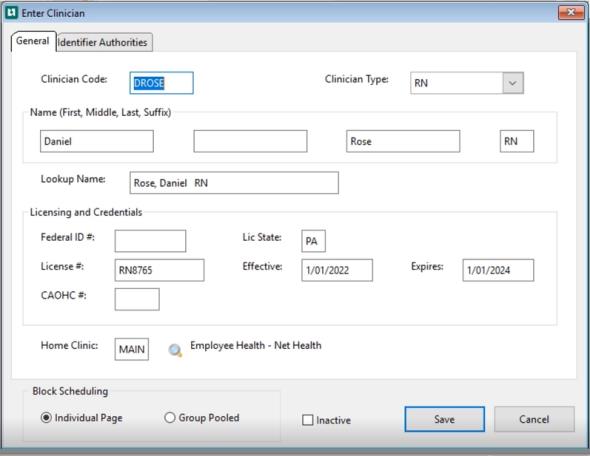Click the Home Clinic lookup magnifier icon
The image size is (590, 456).
tap(175, 350)
